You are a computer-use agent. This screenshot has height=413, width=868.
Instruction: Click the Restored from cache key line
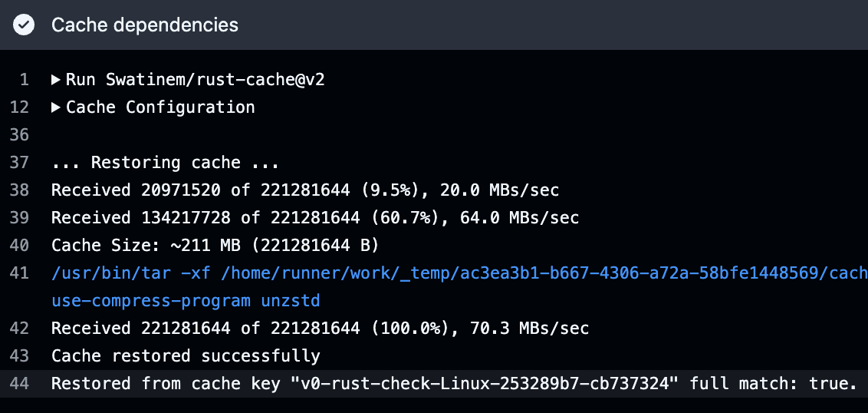(455, 384)
